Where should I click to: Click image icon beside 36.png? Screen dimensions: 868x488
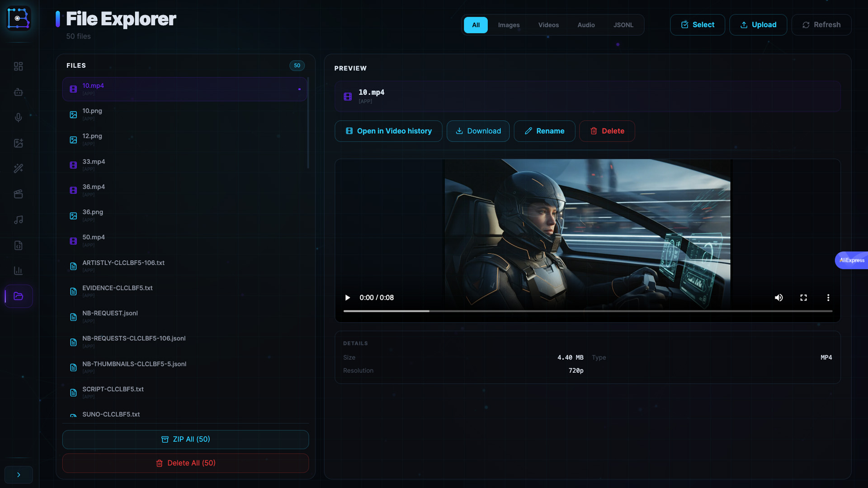pyautogui.click(x=73, y=216)
